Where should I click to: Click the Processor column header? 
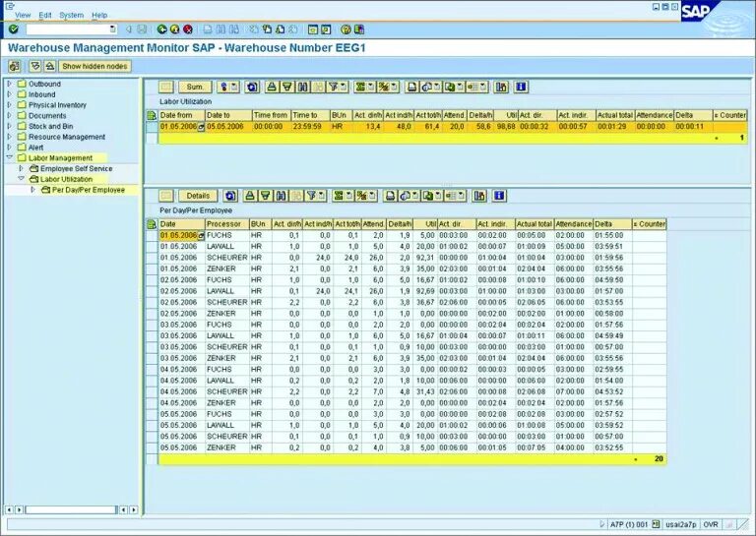[x=227, y=224]
